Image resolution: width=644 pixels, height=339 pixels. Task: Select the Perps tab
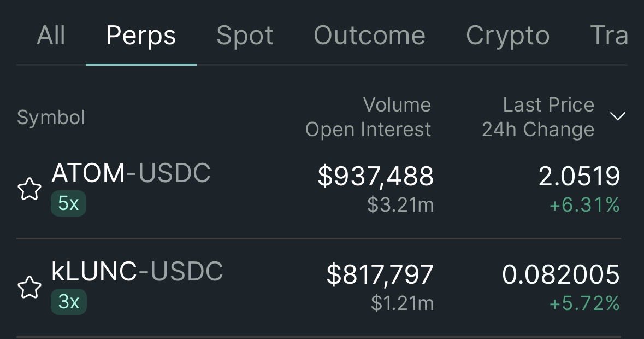pyautogui.click(x=141, y=36)
